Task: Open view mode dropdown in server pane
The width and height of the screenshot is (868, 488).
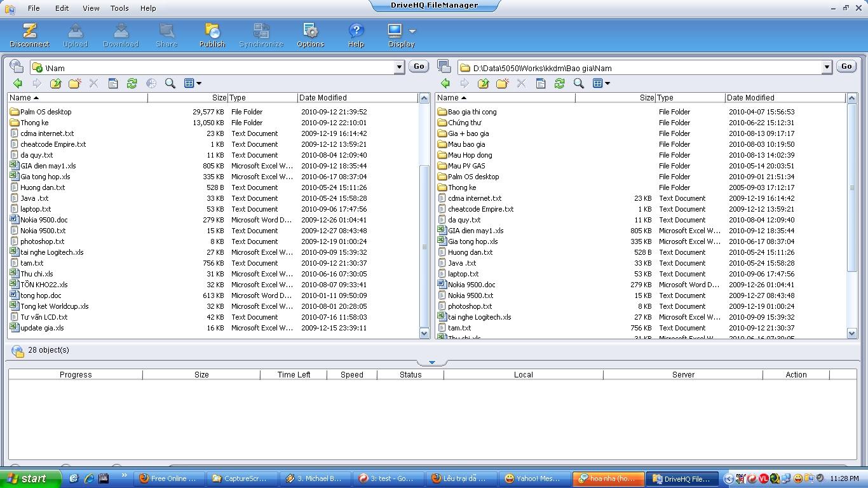Action: pos(193,83)
